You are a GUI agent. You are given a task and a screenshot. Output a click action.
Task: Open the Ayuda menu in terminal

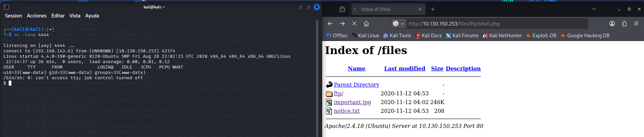coord(92,16)
